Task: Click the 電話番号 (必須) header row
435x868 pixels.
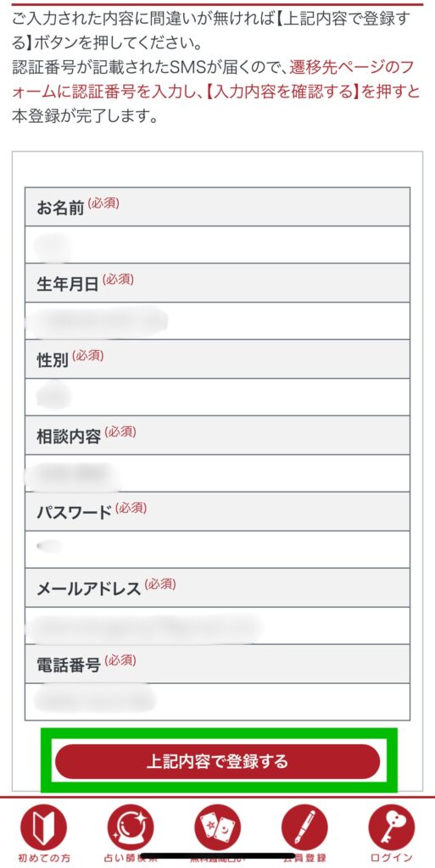Action: [x=217, y=664]
